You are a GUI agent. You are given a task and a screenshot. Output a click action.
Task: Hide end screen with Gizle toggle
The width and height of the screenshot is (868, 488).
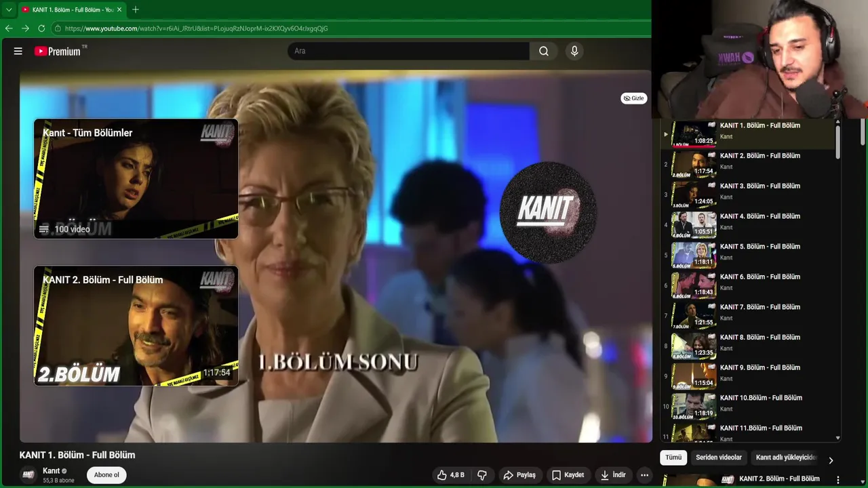634,98
